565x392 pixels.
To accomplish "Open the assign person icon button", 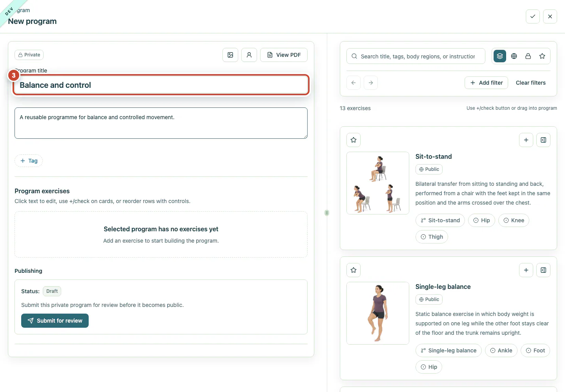I will click(249, 55).
